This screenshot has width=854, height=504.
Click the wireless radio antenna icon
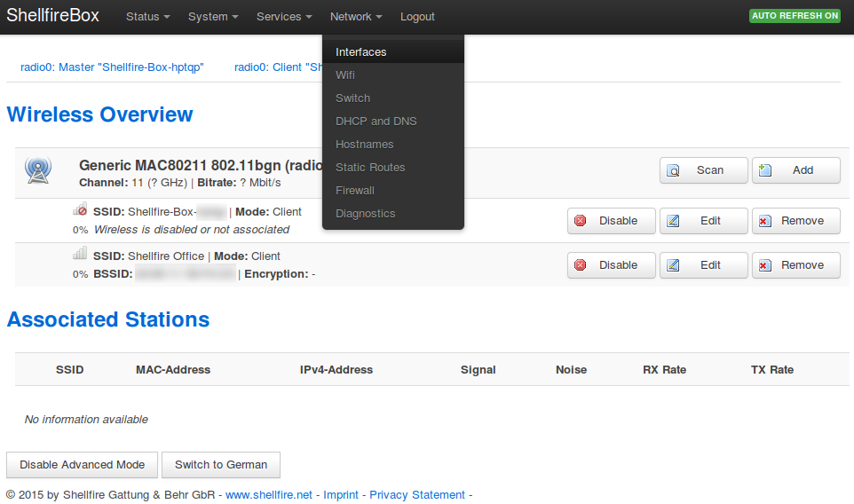(38, 169)
